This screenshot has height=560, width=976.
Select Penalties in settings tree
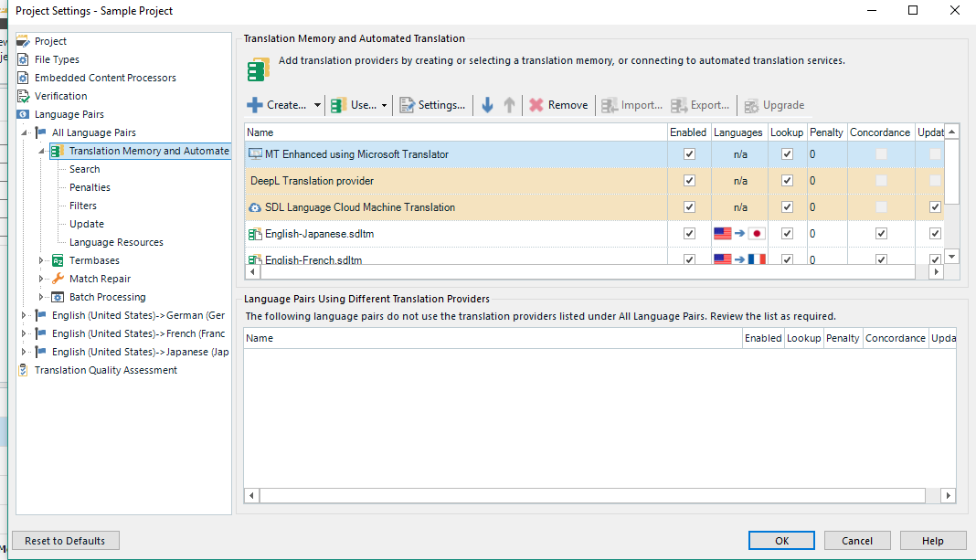pyautogui.click(x=90, y=187)
